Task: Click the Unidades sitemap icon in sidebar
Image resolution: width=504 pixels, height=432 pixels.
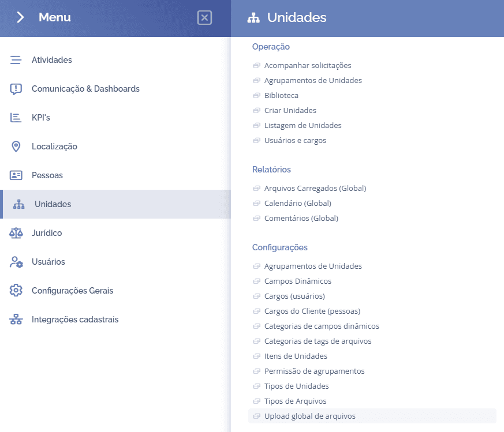Action: click(18, 204)
